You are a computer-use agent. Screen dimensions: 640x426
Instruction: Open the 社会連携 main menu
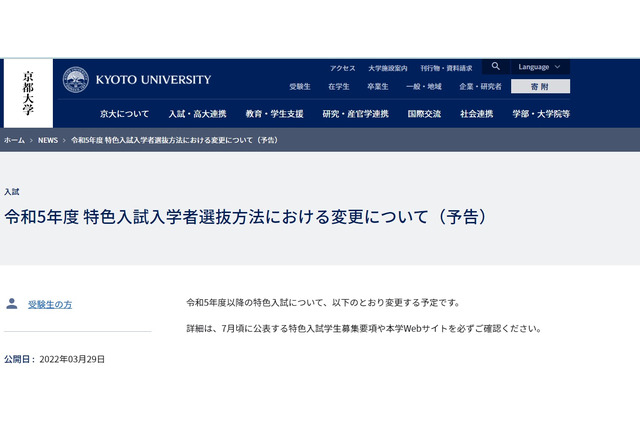tap(476, 114)
